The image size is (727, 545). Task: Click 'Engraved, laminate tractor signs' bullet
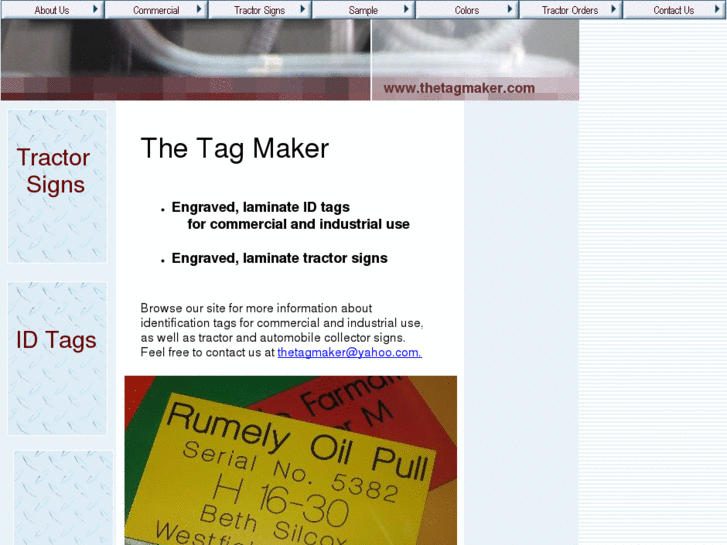pyautogui.click(x=280, y=258)
